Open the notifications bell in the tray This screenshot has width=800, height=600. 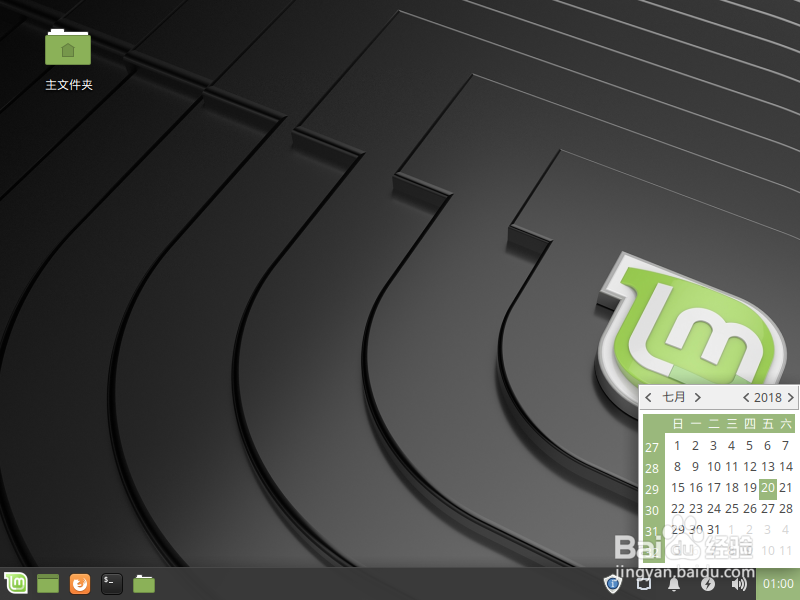tap(675, 583)
